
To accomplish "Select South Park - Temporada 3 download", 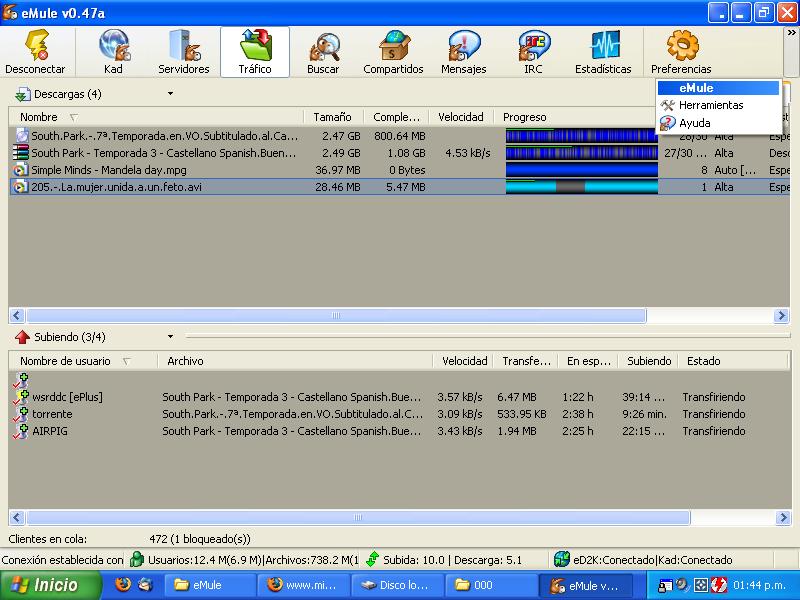I will [399, 153].
